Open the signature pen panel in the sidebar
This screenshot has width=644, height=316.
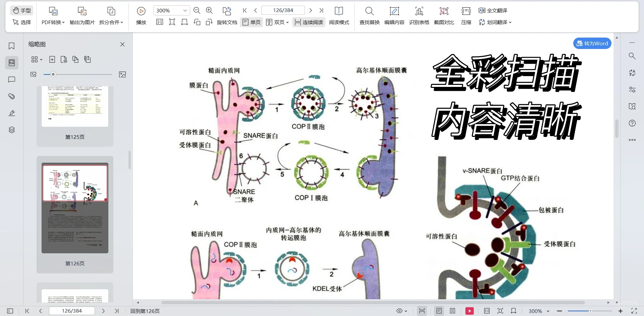(x=12, y=113)
